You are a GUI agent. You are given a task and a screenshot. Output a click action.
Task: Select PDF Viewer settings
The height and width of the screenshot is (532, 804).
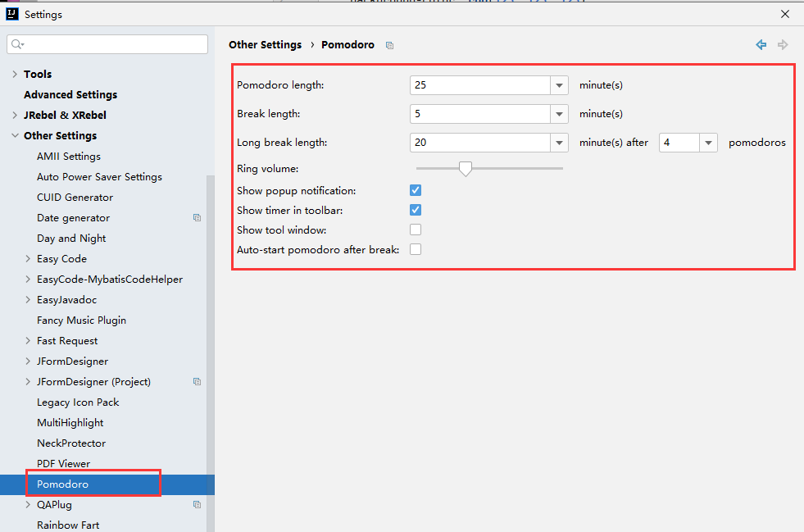point(64,464)
